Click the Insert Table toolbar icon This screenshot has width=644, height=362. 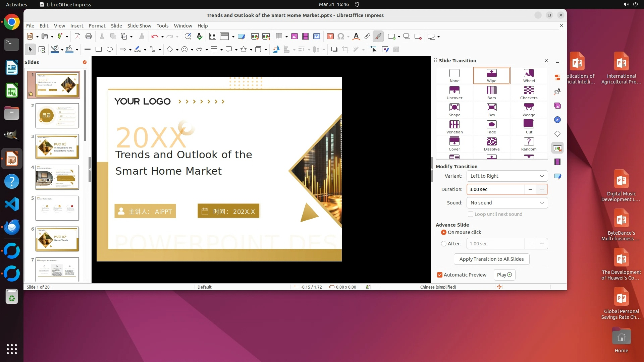(279, 37)
